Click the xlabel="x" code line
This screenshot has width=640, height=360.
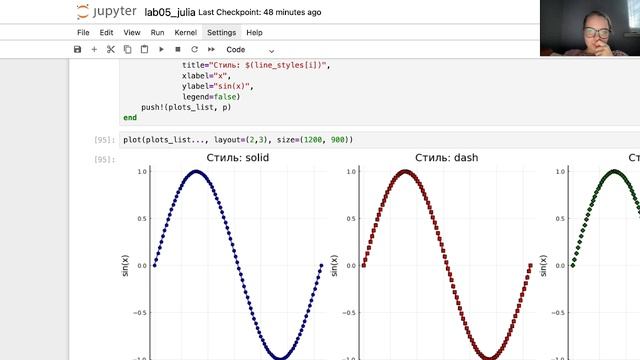207,76
